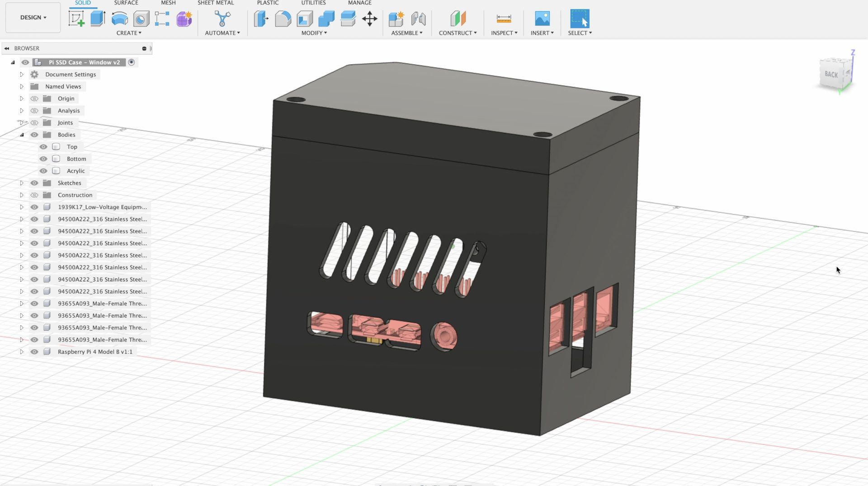Image resolution: width=868 pixels, height=486 pixels.
Task: Hide the Acrylic body
Action: point(43,171)
